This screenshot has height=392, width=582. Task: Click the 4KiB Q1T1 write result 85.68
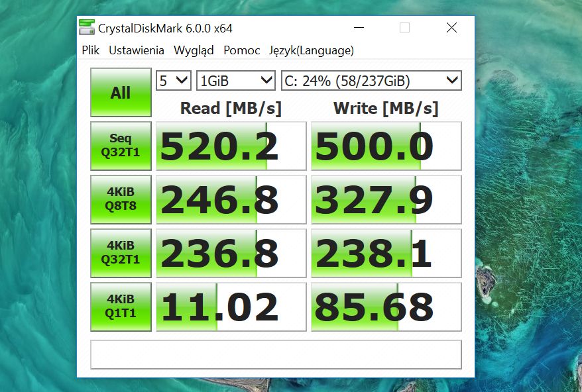click(x=386, y=307)
